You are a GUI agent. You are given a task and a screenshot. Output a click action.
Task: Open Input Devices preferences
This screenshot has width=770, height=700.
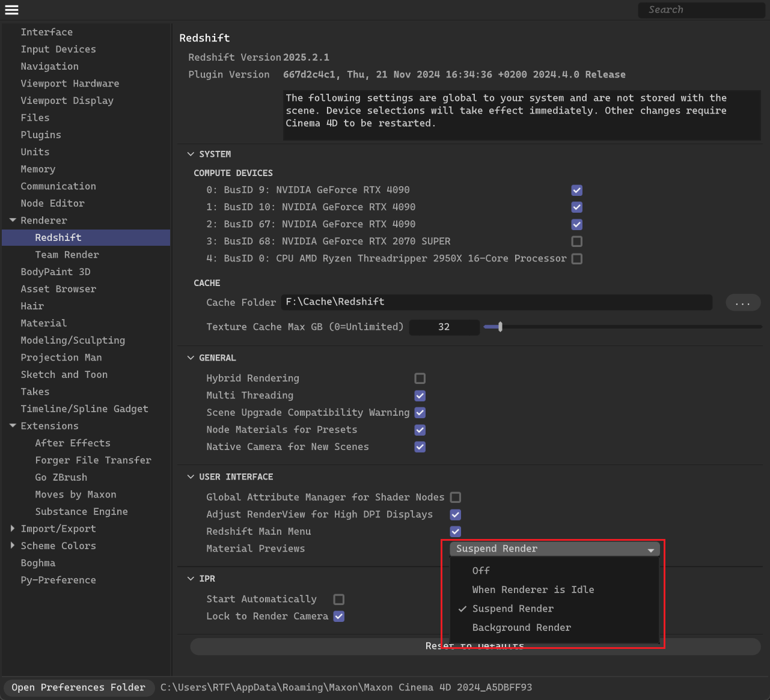pos(58,49)
